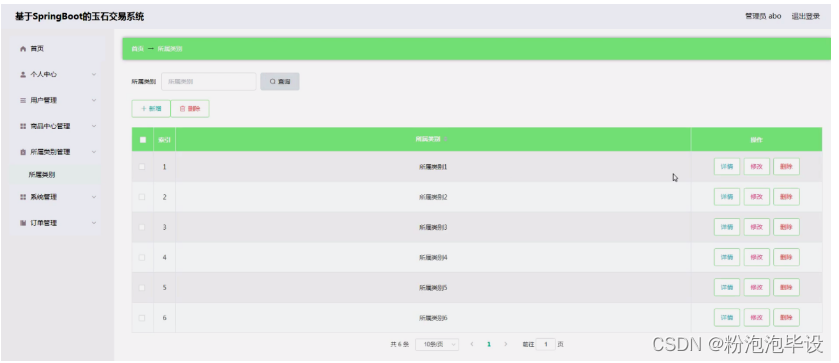This screenshot has width=839, height=363.
Task: Click 修改 for 所属类别4
Action: (757, 257)
